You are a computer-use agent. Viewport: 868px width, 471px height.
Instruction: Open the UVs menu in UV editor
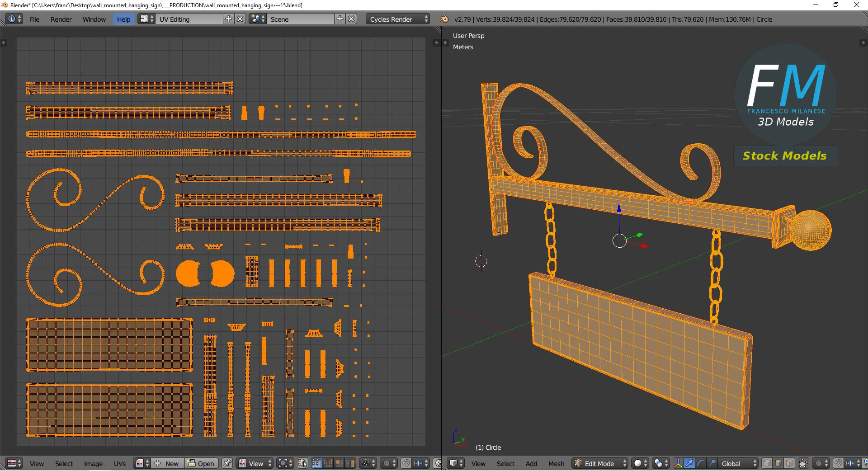click(x=119, y=463)
